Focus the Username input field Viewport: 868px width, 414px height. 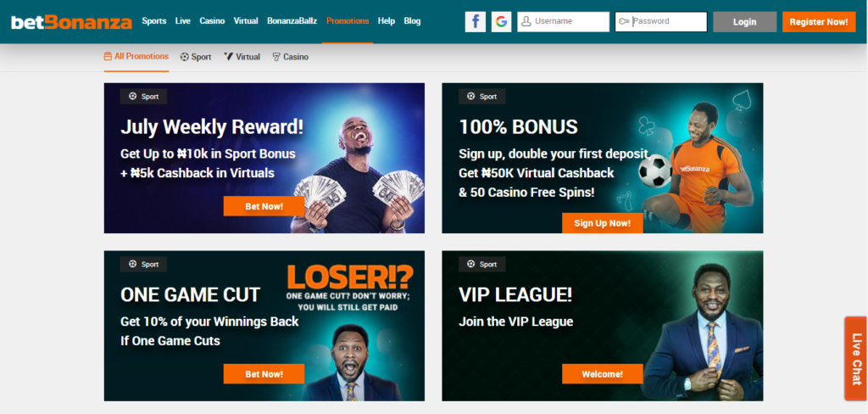pos(564,21)
